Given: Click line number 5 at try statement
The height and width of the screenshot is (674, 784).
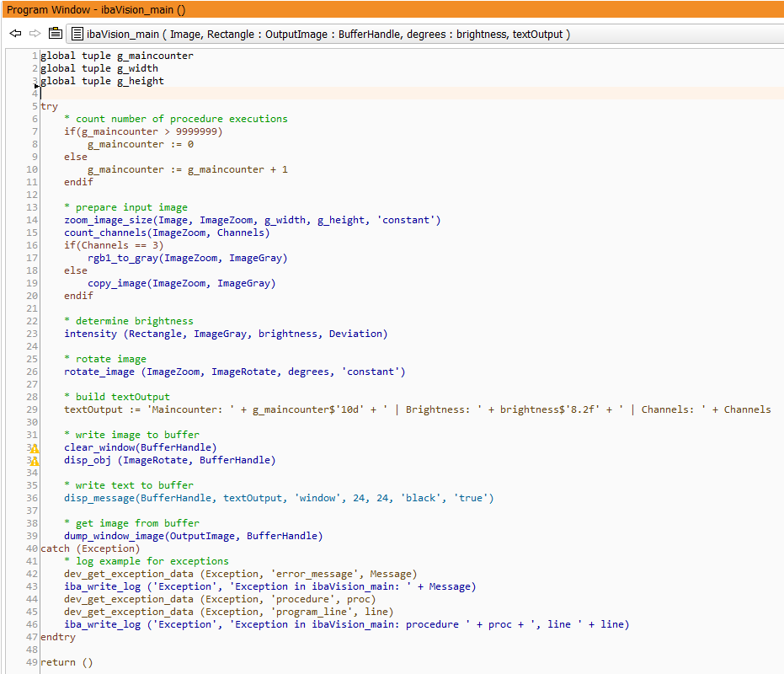Looking at the screenshot, I should coord(35,106).
